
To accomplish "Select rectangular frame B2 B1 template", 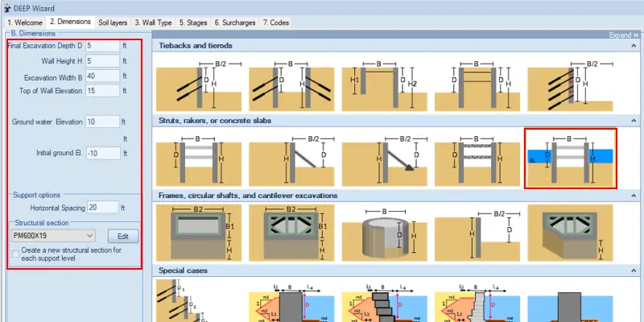I will [199, 233].
